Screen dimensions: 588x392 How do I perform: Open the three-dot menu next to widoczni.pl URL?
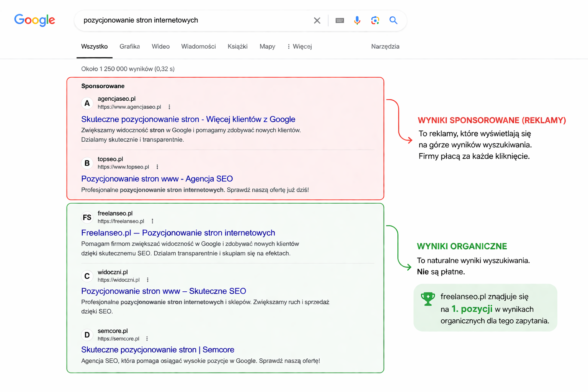click(x=148, y=280)
